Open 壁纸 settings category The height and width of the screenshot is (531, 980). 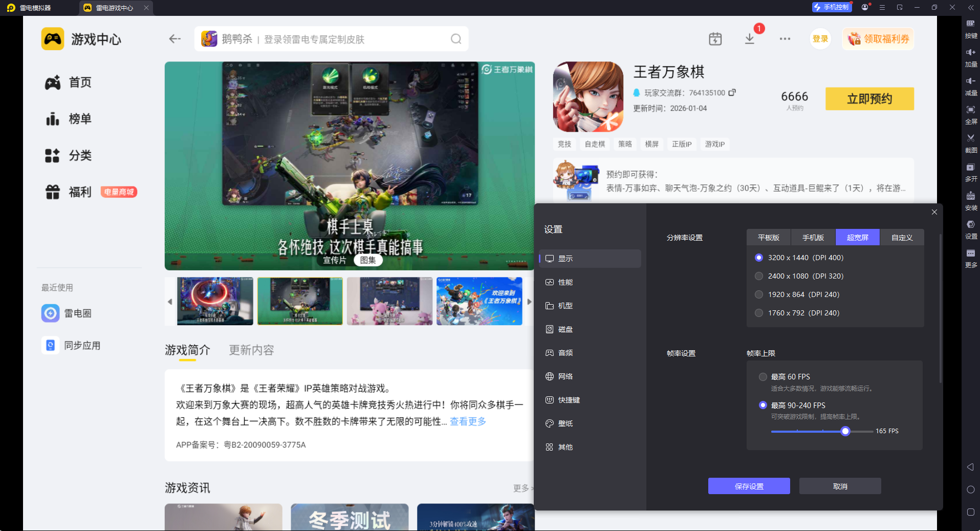[x=590, y=423]
